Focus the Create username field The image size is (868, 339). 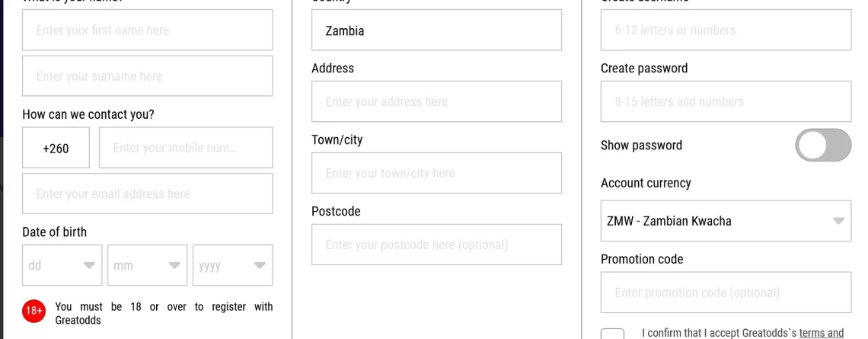pos(726,30)
